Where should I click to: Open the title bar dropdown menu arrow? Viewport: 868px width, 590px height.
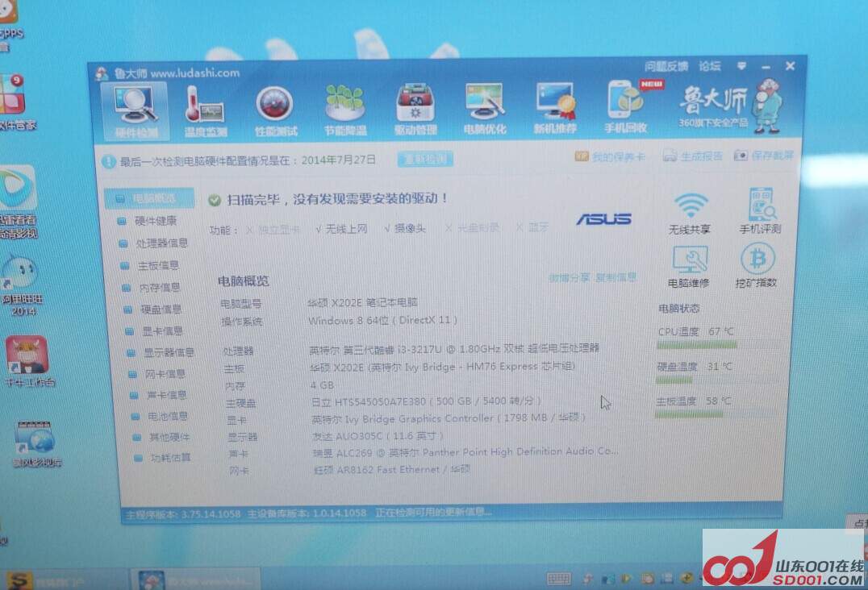click(741, 66)
